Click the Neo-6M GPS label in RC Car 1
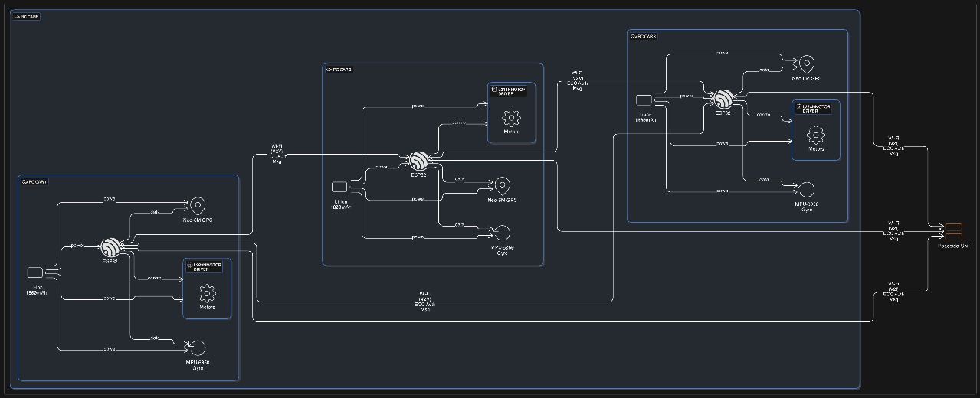The width and height of the screenshot is (980, 398). [x=198, y=220]
